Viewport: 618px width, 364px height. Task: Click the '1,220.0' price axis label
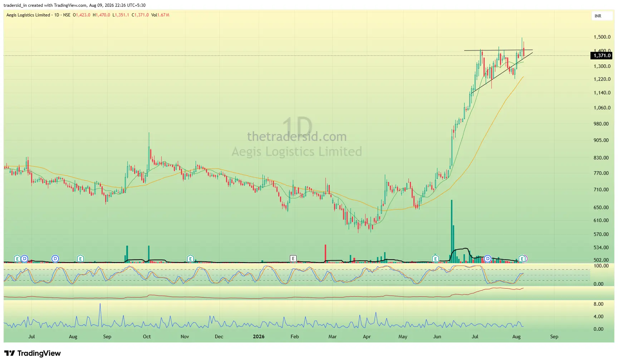point(602,79)
